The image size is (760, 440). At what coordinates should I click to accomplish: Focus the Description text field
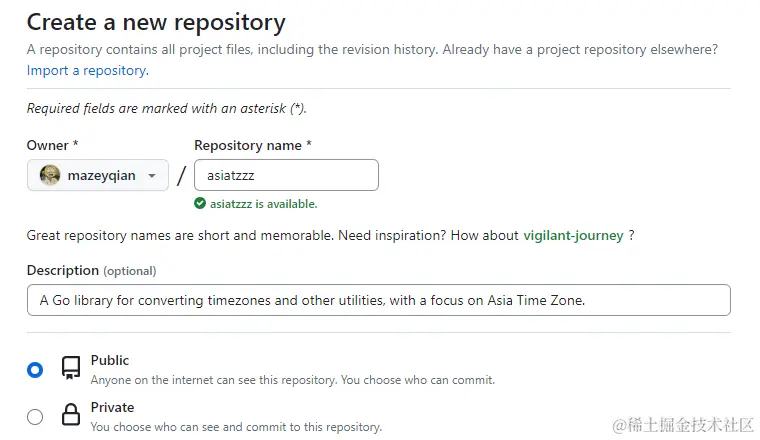click(x=378, y=300)
